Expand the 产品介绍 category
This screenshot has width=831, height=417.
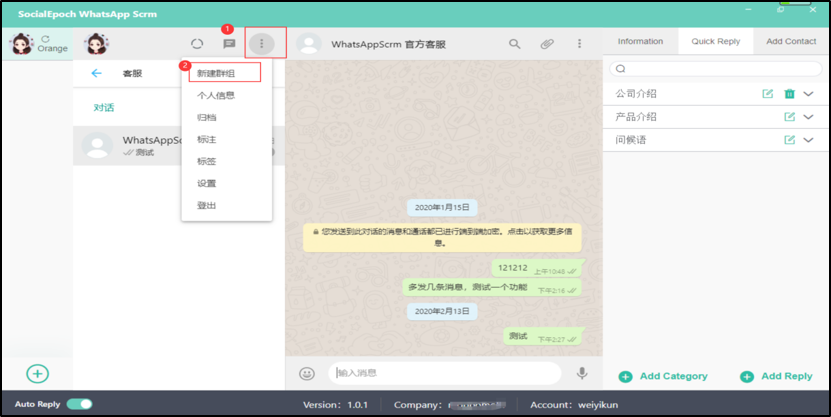point(808,117)
